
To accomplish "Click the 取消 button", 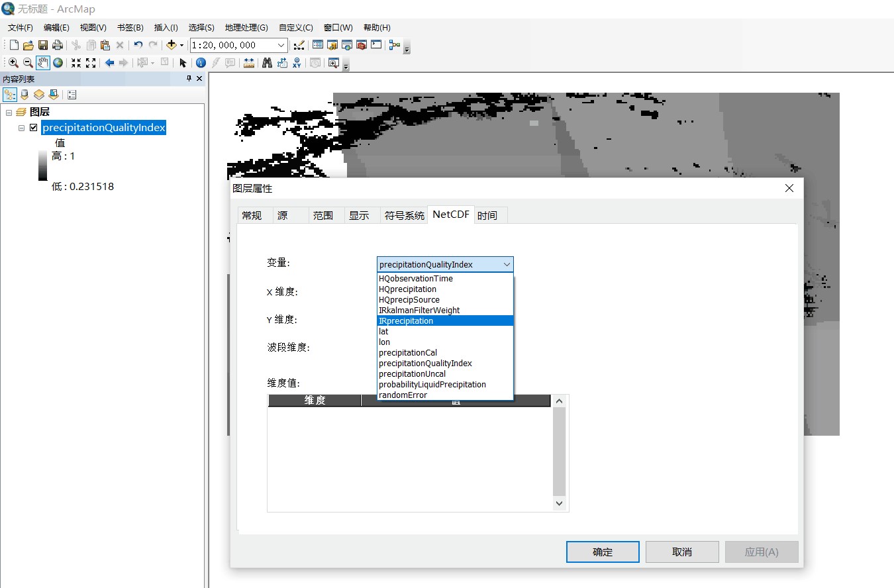I will [682, 552].
